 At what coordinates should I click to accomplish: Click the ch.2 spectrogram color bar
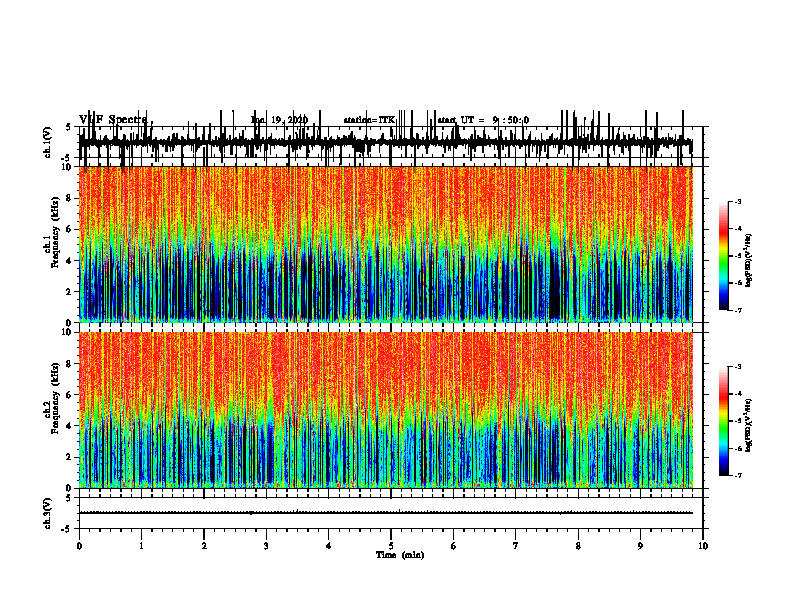point(724,421)
